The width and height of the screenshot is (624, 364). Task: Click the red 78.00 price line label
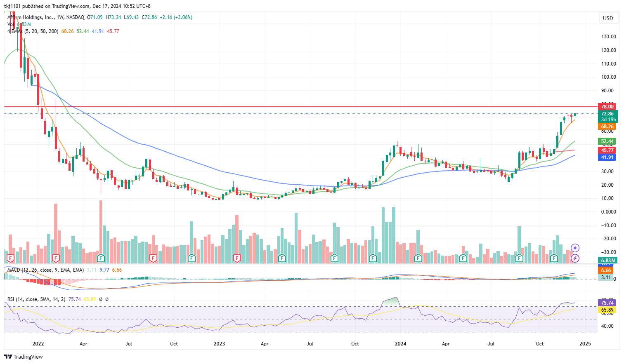[607, 107]
